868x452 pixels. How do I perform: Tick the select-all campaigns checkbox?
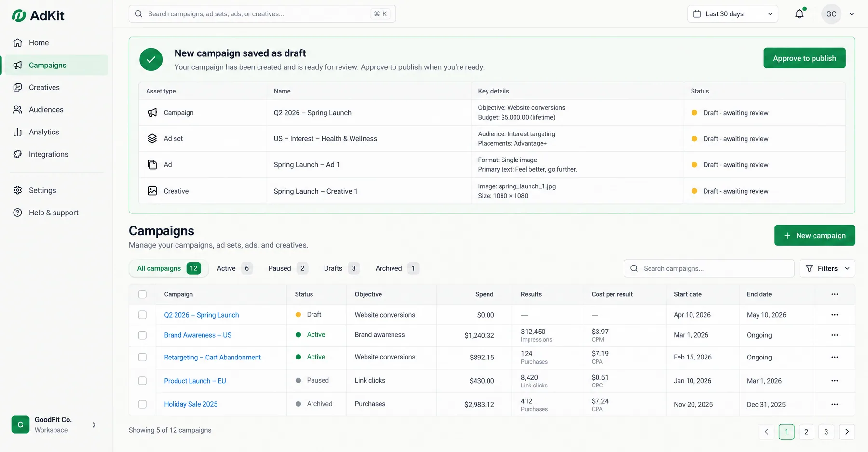tap(142, 294)
